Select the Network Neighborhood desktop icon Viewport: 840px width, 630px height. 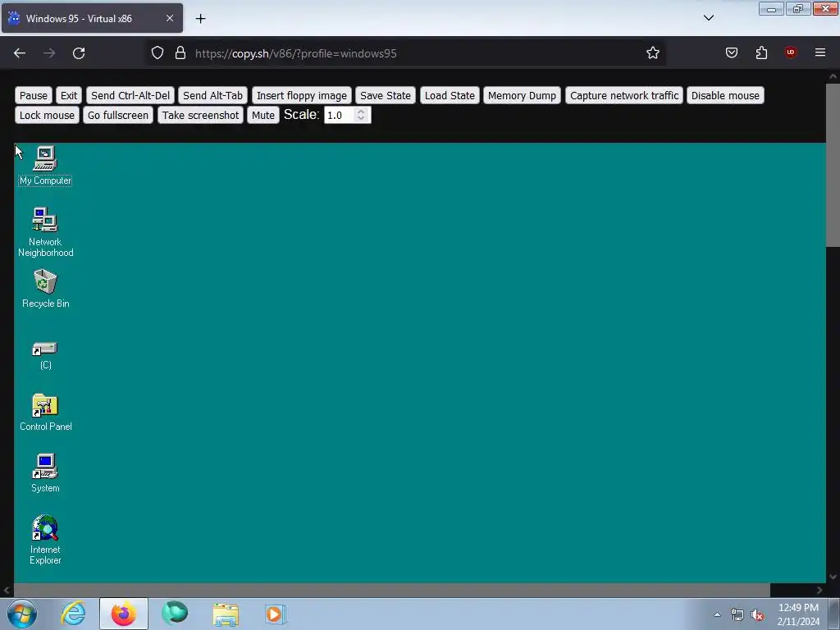point(45,231)
